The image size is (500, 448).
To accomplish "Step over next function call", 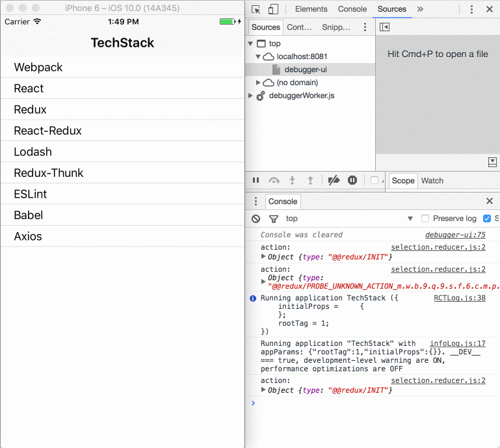I will (274, 181).
